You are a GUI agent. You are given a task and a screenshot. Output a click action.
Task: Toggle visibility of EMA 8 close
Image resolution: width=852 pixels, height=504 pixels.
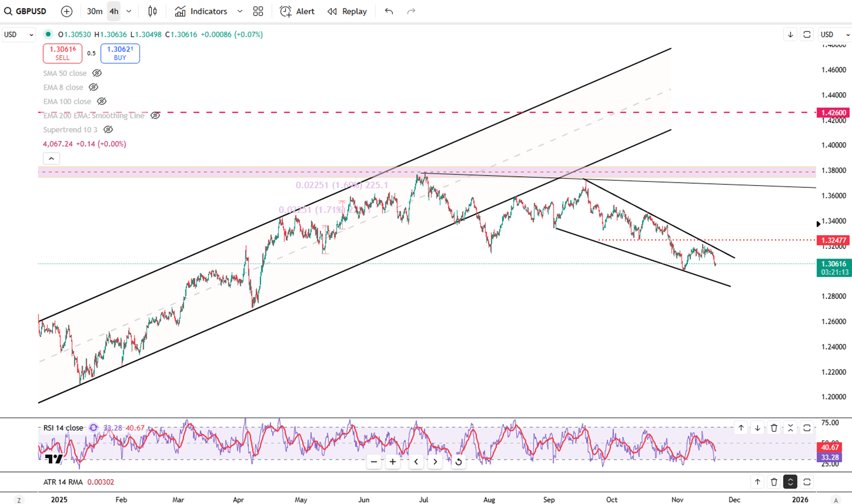[x=93, y=87]
